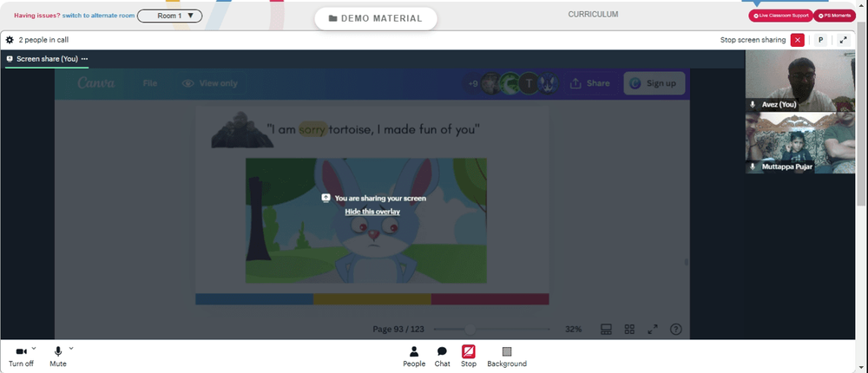Select the Screen share (You) tab
The height and width of the screenshot is (373, 868).
[x=47, y=59]
